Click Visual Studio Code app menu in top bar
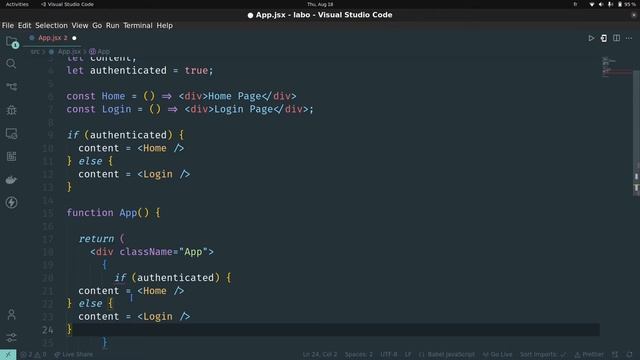 (x=67, y=4)
